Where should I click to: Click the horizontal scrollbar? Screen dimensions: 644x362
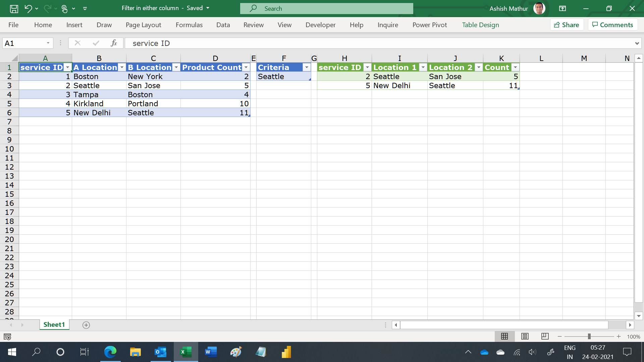click(504, 325)
